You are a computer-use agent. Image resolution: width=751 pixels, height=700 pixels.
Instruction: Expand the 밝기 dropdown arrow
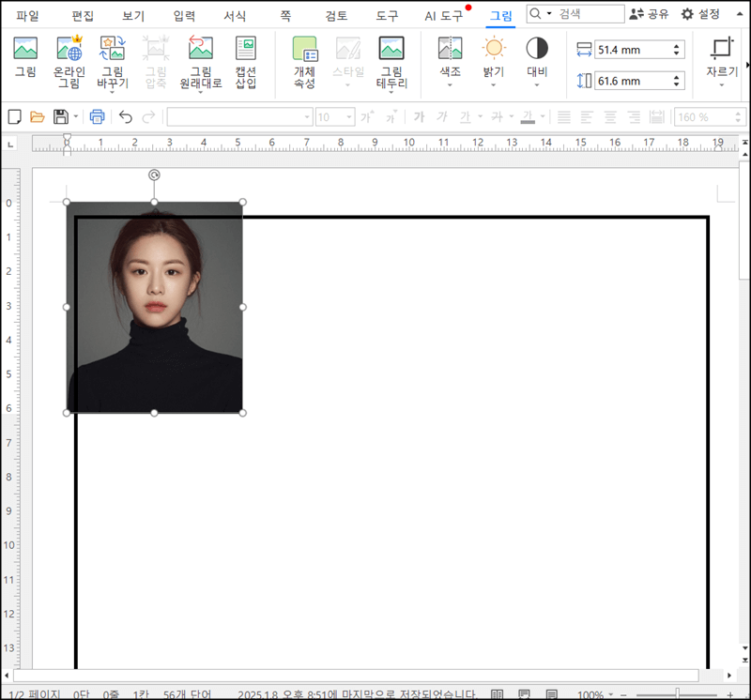494,85
